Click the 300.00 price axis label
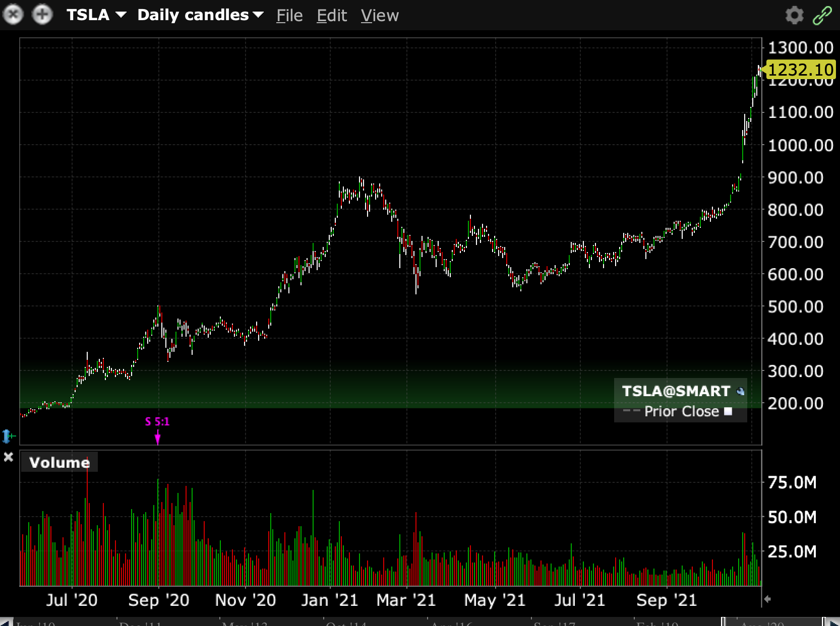Image resolution: width=840 pixels, height=626 pixels. pyautogui.click(x=795, y=371)
